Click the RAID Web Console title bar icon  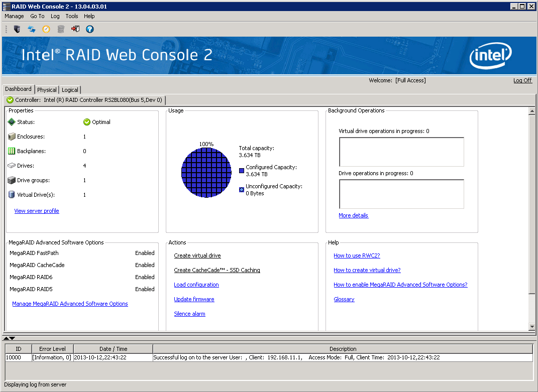tap(6, 6)
